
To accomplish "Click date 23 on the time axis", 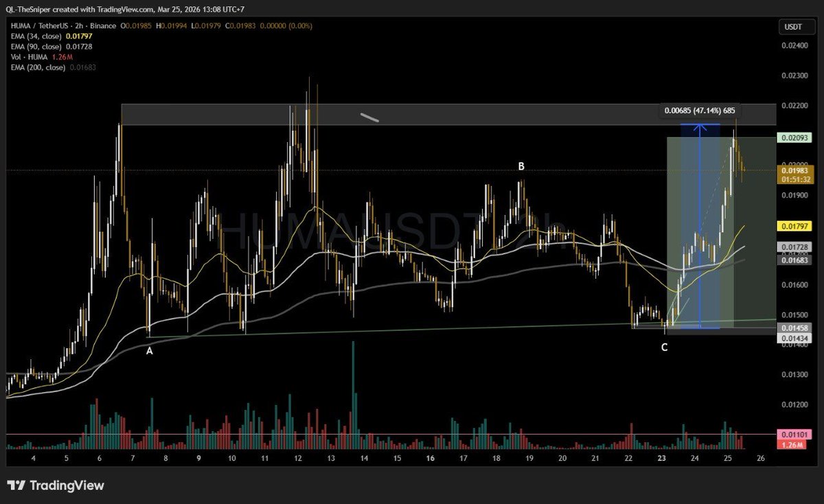I will (x=662, y=457).
